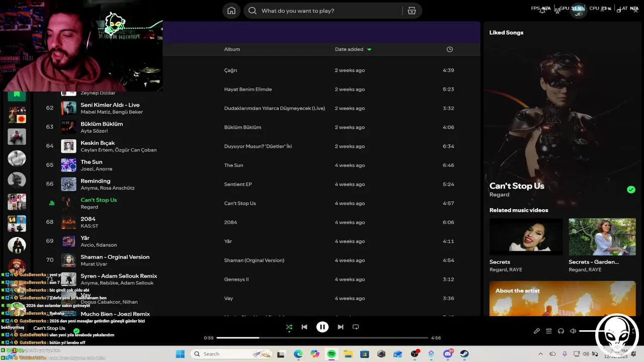Open the Browse icon in search bar
This screenshot has width=644, height=362.
(412, 11)
